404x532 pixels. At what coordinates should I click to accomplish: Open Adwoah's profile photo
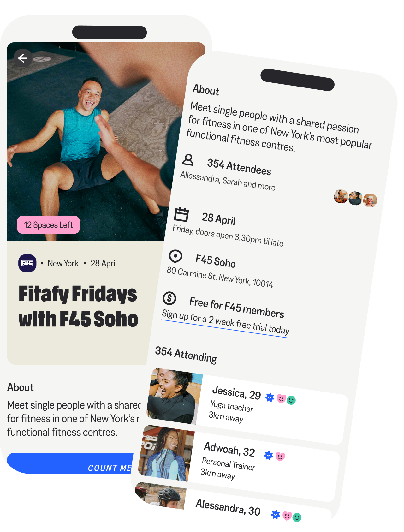167,453
